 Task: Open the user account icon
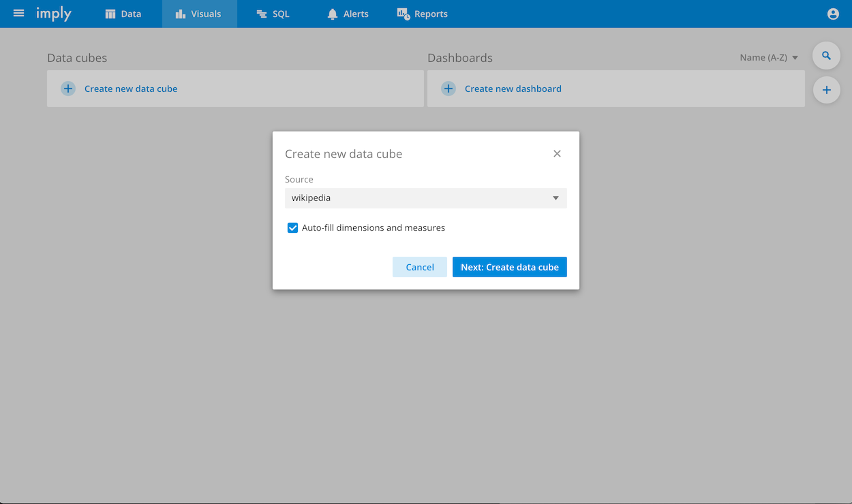coord(833,14)
